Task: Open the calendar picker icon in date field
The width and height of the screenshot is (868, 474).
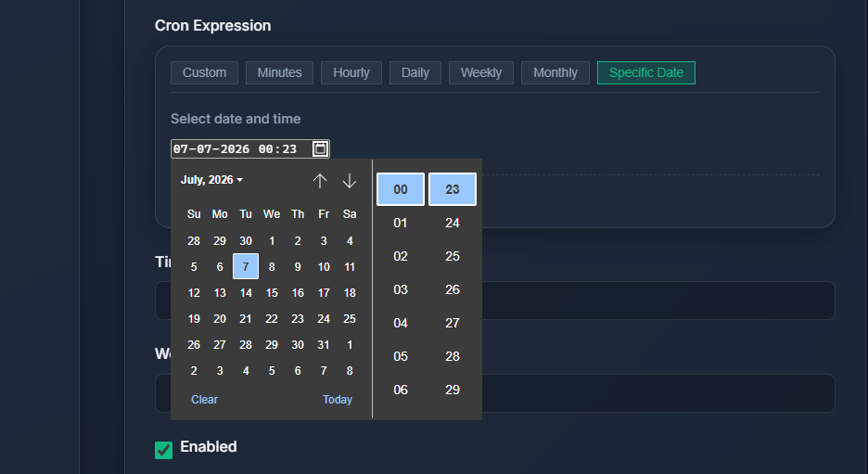Action: click(320, 148)
